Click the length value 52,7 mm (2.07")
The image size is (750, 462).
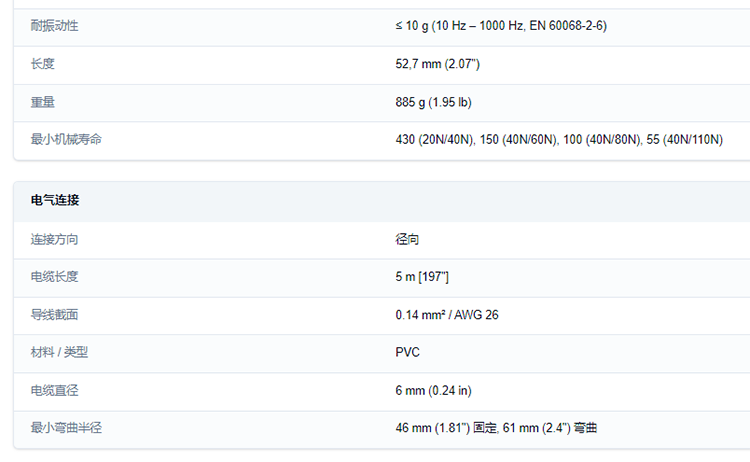pyautogui.click(x=437, y=64)
